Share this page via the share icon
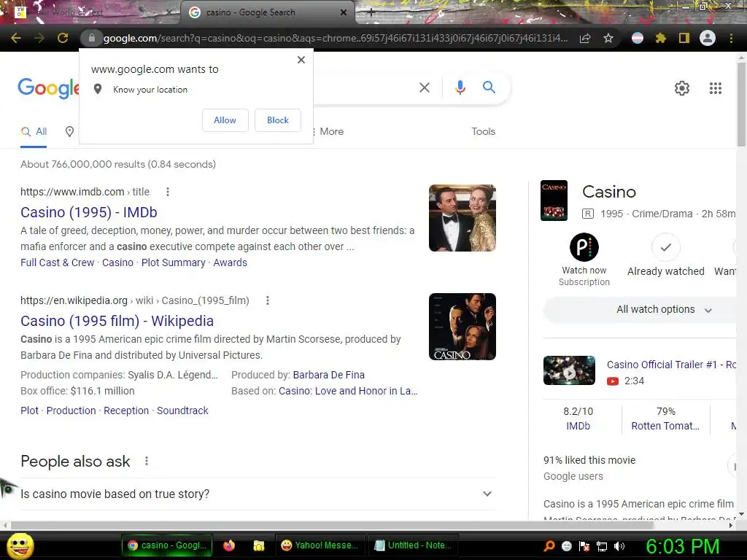 [585, 38]
